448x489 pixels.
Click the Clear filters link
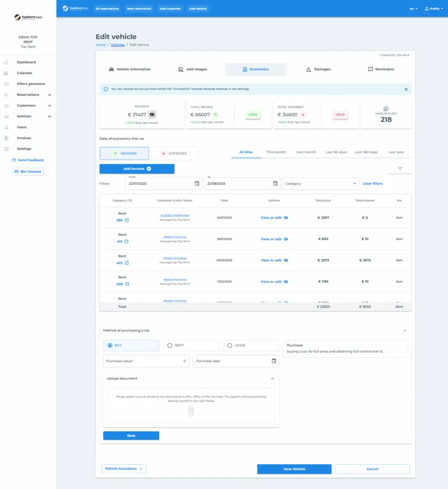(372, 183)
